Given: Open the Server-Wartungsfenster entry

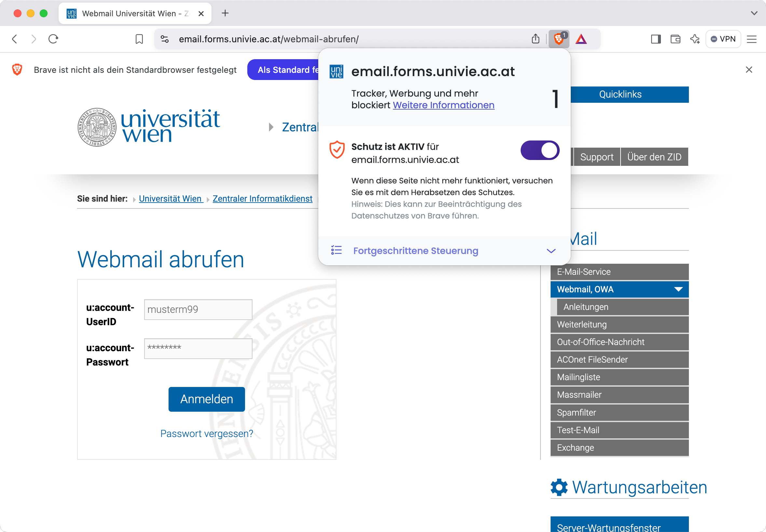Looking at the screenshot, I should [619, 524].
